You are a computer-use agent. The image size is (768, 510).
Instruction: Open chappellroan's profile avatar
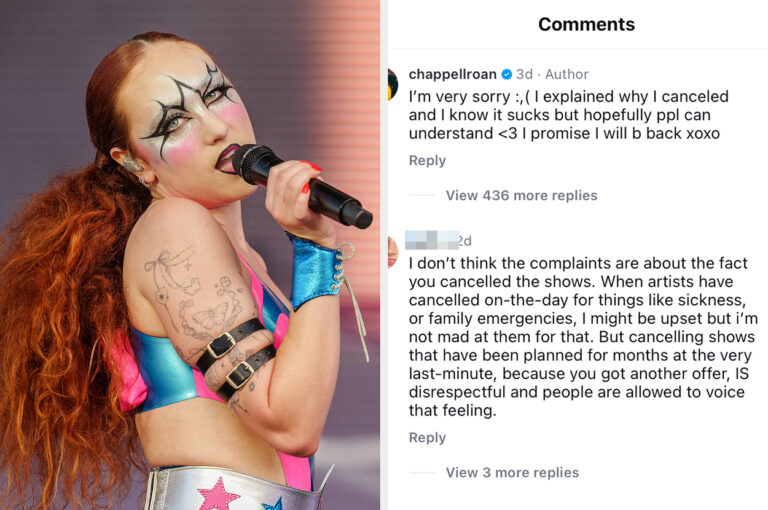[x=393, y=84]
